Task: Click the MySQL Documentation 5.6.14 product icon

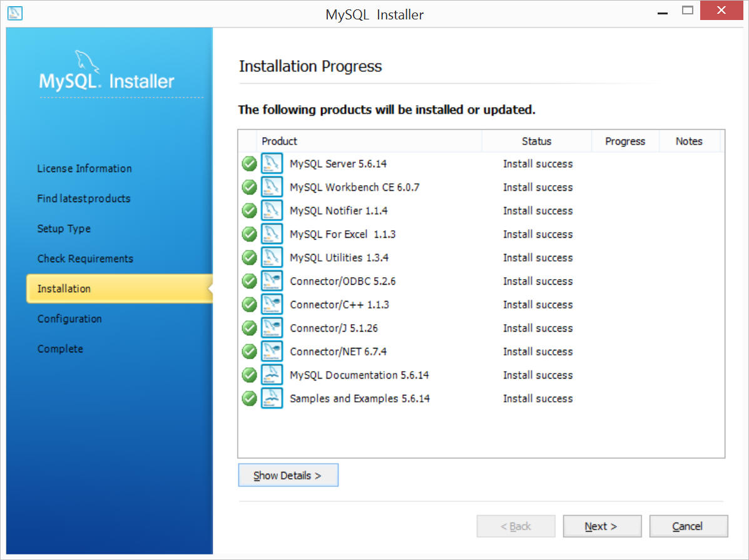Action: click(x=272, y=375)
